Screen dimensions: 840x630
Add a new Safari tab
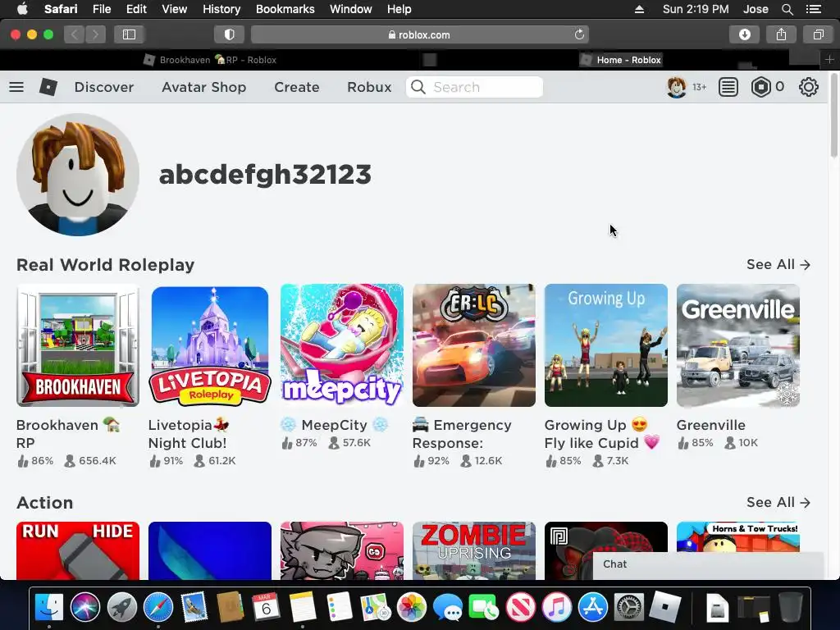(x=829, y=59)
